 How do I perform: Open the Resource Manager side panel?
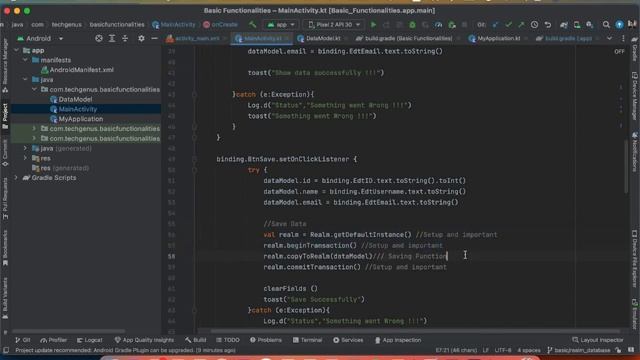[x=5, y=65]
